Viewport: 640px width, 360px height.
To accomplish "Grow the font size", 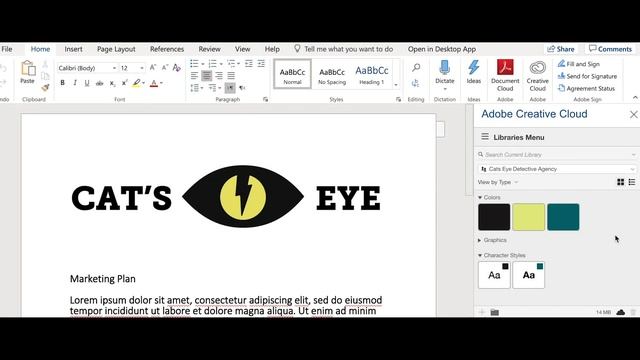I will [x=153, y=67].
